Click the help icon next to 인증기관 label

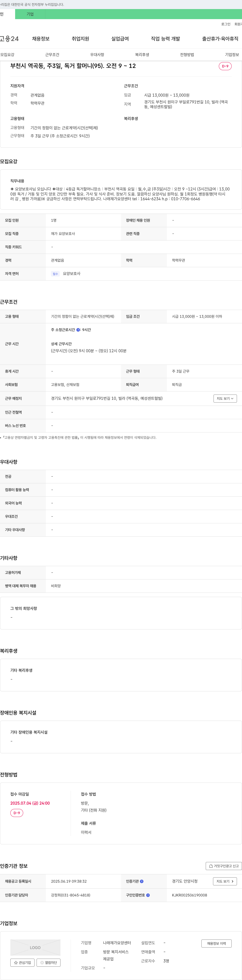click(142, 881)
